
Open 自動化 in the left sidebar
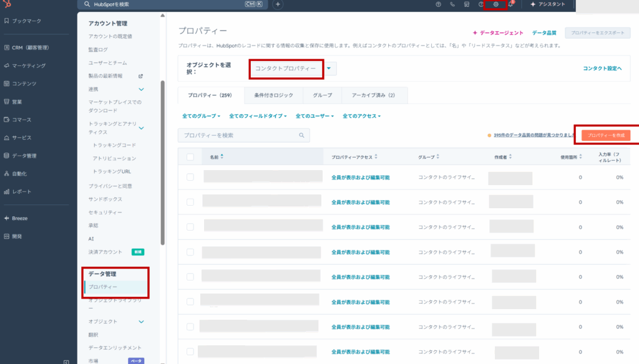[x=19, y=173]
